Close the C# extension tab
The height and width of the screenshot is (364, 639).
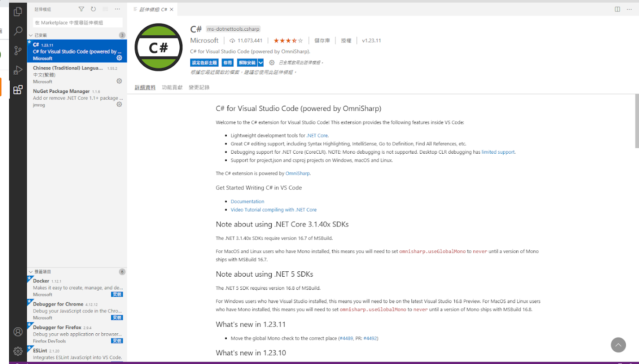click(171, 9)
